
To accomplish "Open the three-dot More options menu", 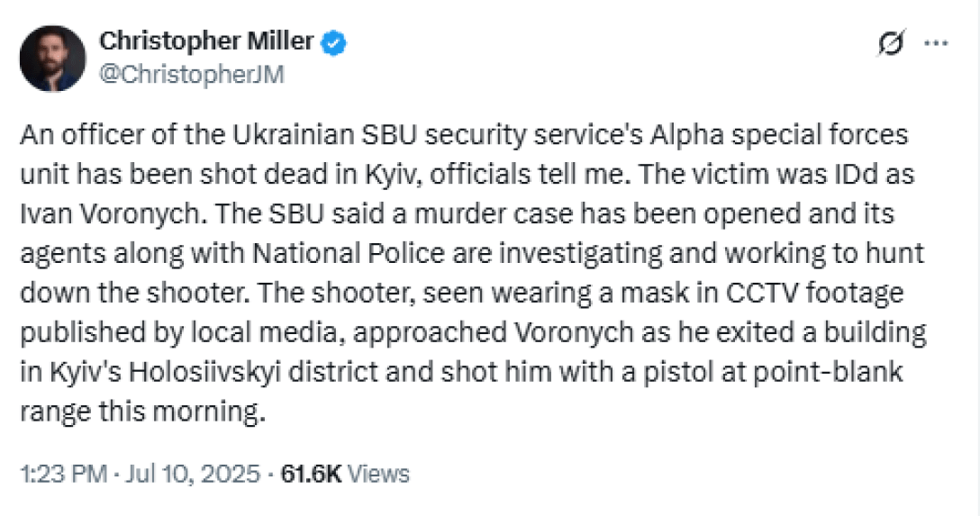I will click(x=937, y=44).
